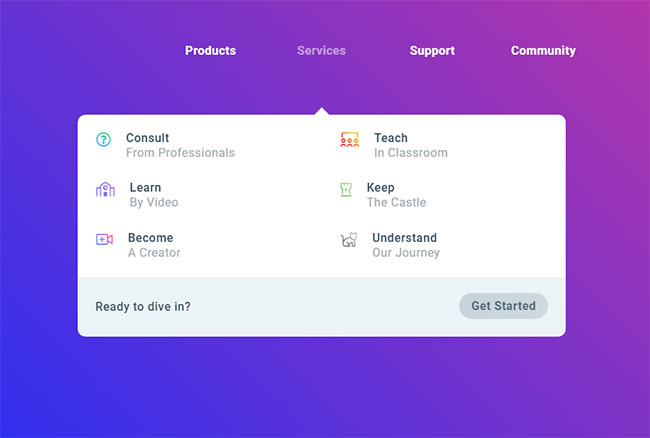Click the 'Ready to dive in?' text
Screen dimensions: 650x438
(x=143, y=306)
